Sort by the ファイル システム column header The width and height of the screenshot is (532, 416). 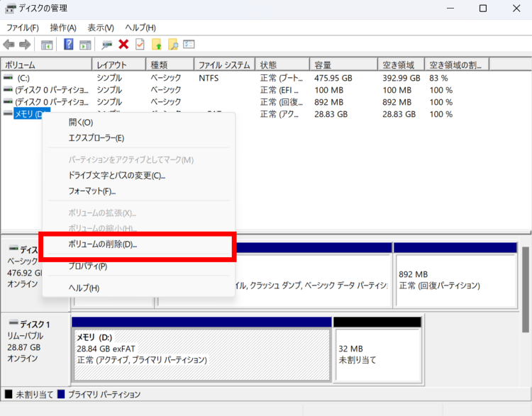(x=223, y=64)
